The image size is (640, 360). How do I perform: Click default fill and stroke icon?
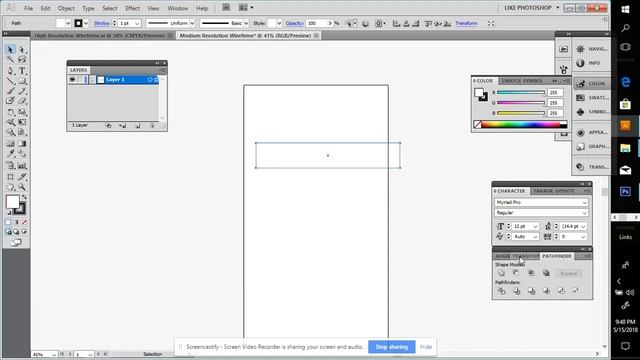tap(9, 213)
